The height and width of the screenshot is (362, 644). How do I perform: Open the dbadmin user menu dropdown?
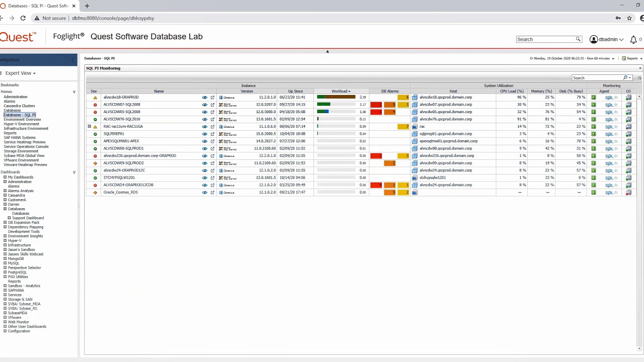click(621, 40)
